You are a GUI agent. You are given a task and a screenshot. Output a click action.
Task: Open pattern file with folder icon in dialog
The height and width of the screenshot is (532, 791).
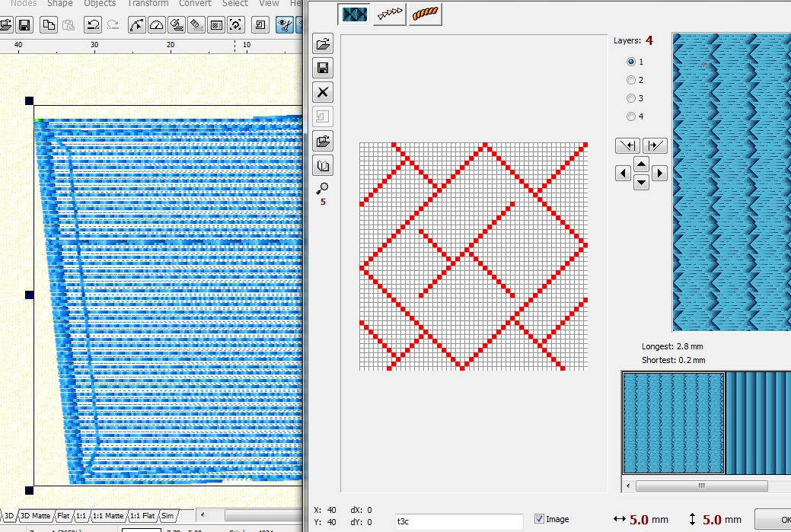(x=323, y=44)
